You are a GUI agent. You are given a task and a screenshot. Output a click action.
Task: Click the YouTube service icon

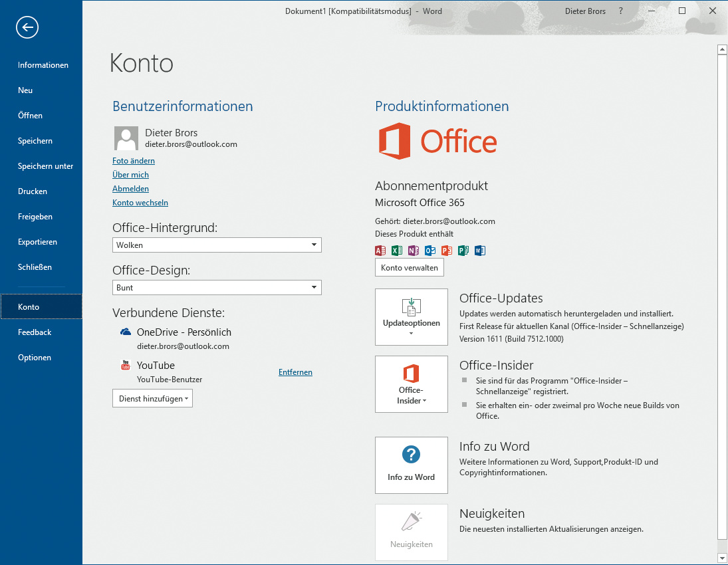[126, 365]
